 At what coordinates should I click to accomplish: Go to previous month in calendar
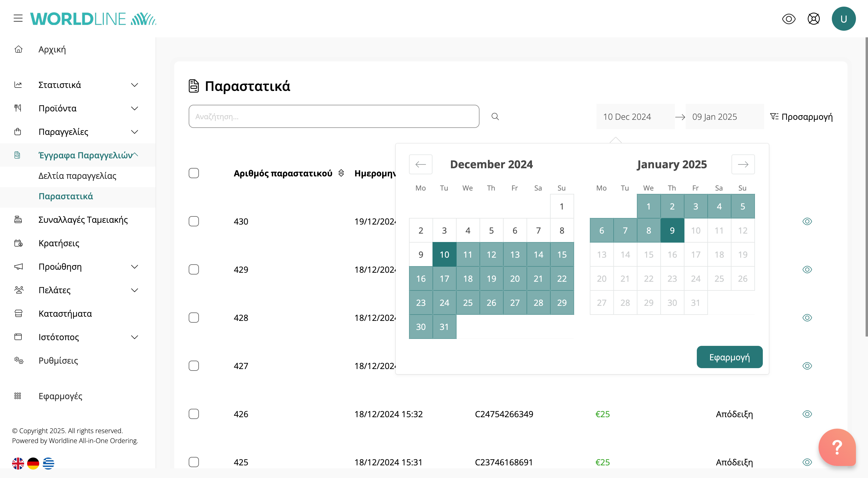click(x=420, y=164)
